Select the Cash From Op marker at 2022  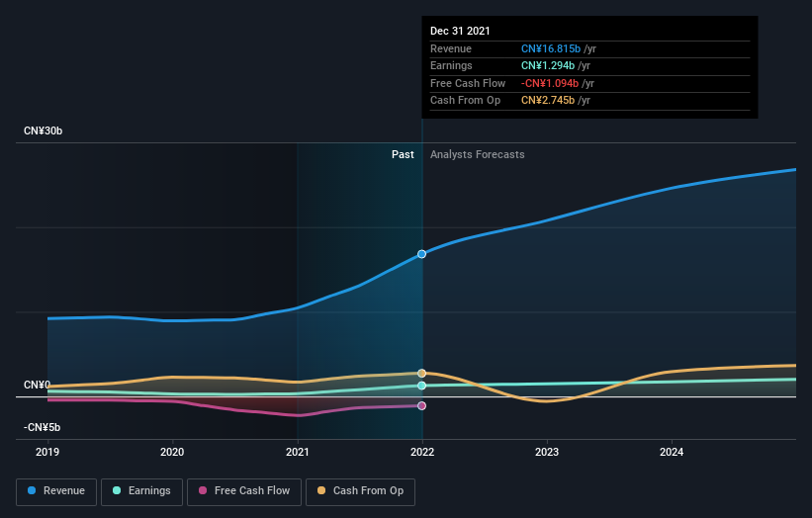422,373
